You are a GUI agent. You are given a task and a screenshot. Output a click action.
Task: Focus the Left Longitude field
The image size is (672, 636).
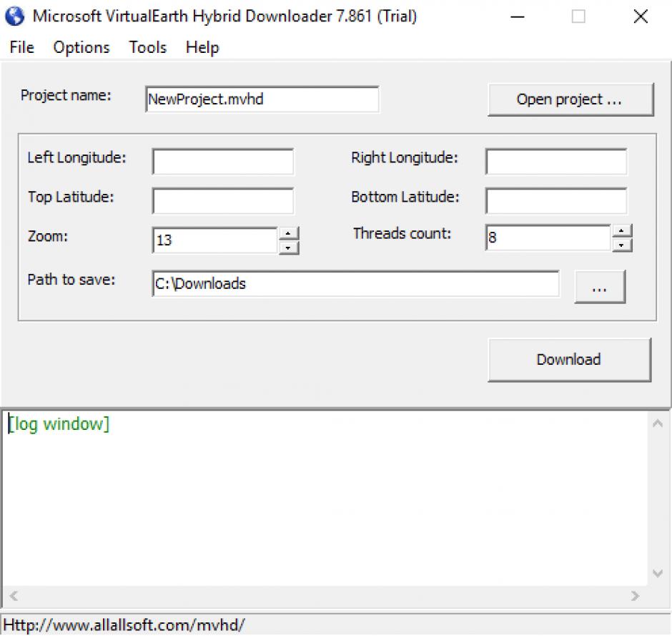(223, 162)
